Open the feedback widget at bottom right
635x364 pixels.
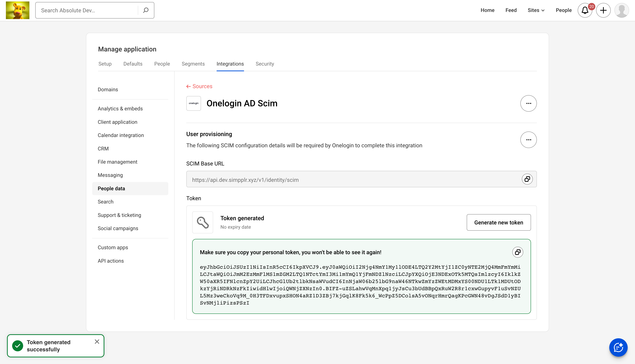pyautogui.click(x=618, y=347)
